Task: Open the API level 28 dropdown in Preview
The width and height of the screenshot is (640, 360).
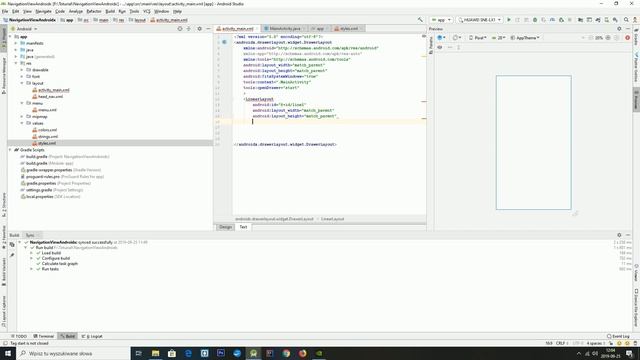Action: [x=498, y=38]
